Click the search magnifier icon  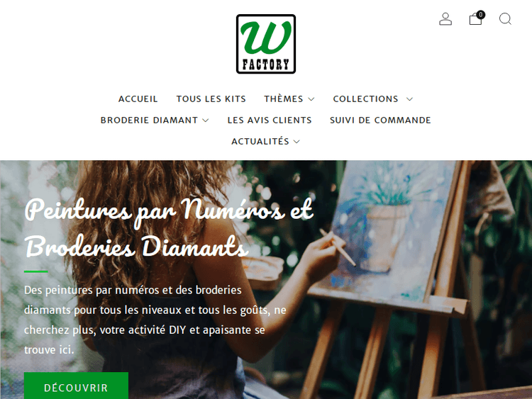pyautogui.click(x=505, y=19)
